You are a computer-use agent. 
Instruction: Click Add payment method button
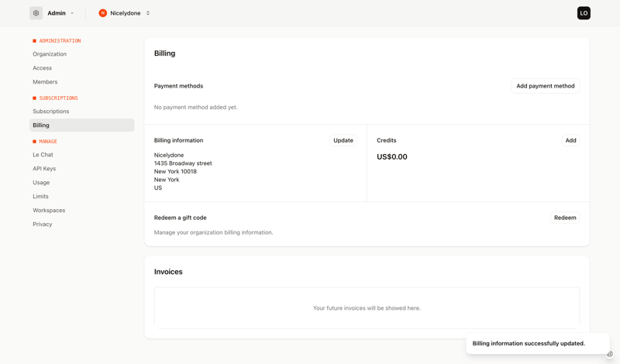click(x=545, y=86)
